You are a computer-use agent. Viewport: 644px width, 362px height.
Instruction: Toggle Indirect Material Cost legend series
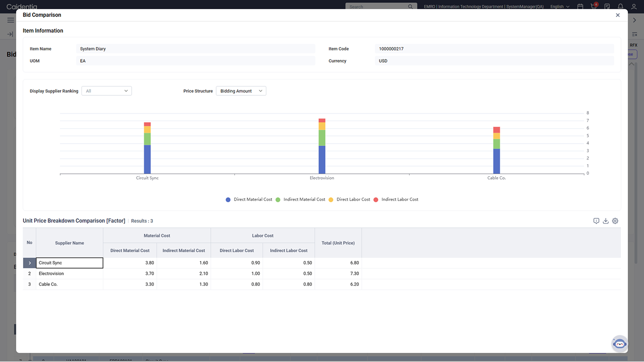pos(300,199)
